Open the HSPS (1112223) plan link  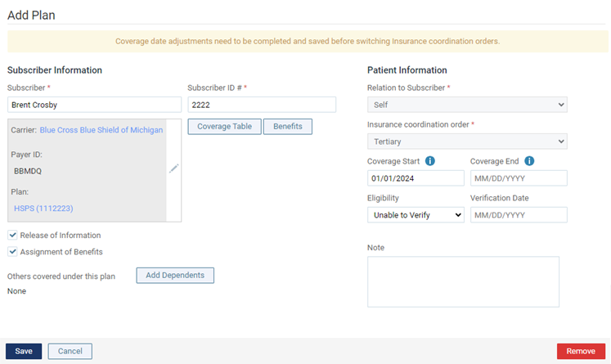pyautogui.click(x=43, y=208)
